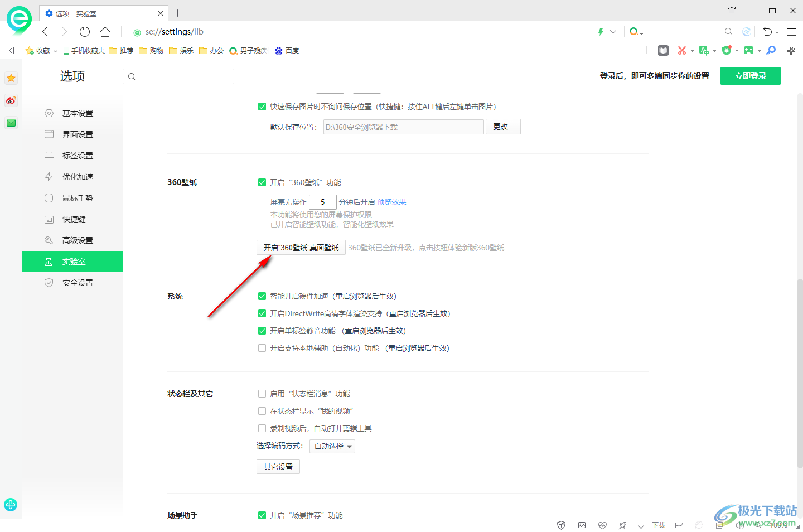Open the hamburger main menu
Screen dimensions: 803x532
click(791, 32)
